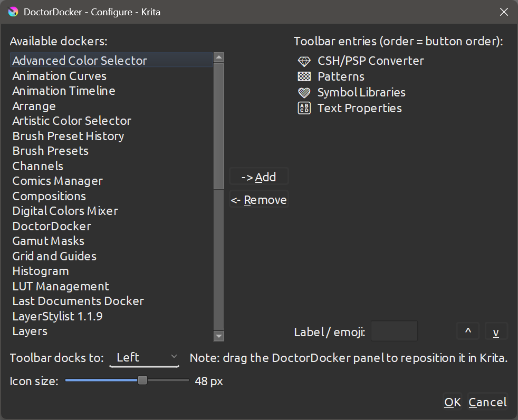Confirm the dialog with OK
Viewport: 518px width, 420px height.
(453, 403)
